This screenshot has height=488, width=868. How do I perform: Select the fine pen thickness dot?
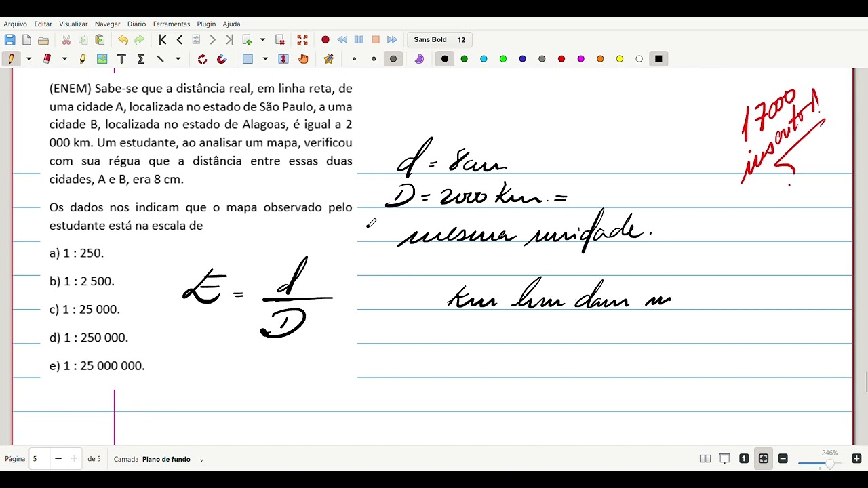tap(354, 59)
